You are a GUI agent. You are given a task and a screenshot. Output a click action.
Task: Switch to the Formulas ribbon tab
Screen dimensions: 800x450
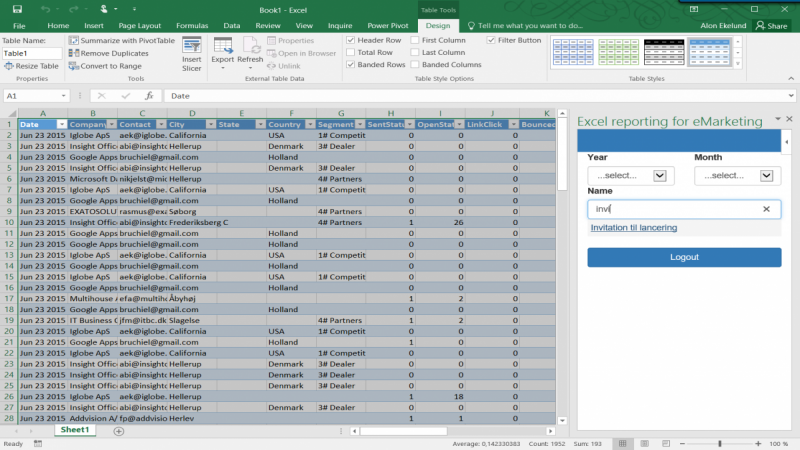point(192,26)
